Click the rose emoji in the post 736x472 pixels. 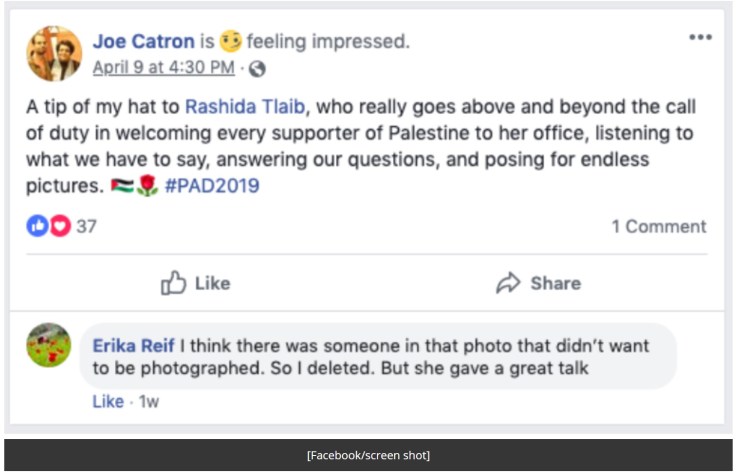coord(148,186)
